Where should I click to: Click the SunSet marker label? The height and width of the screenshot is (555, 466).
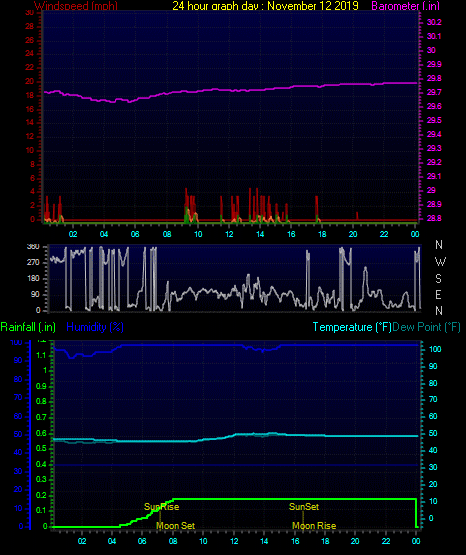coord(304,507)
